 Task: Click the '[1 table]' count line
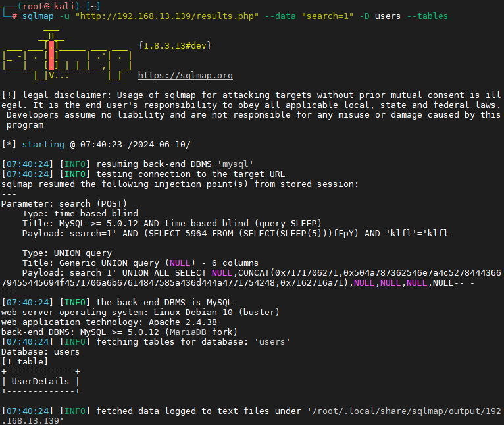[25, 362]
